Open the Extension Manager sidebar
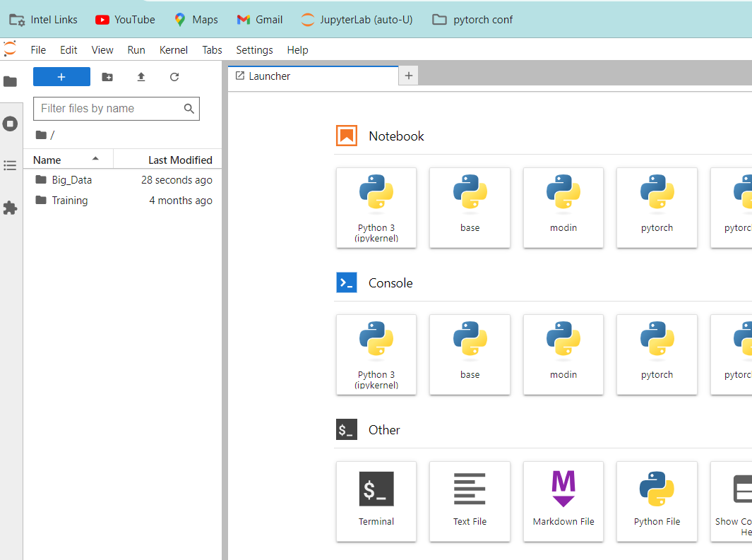The image size is (752, 560). [10, 208]
